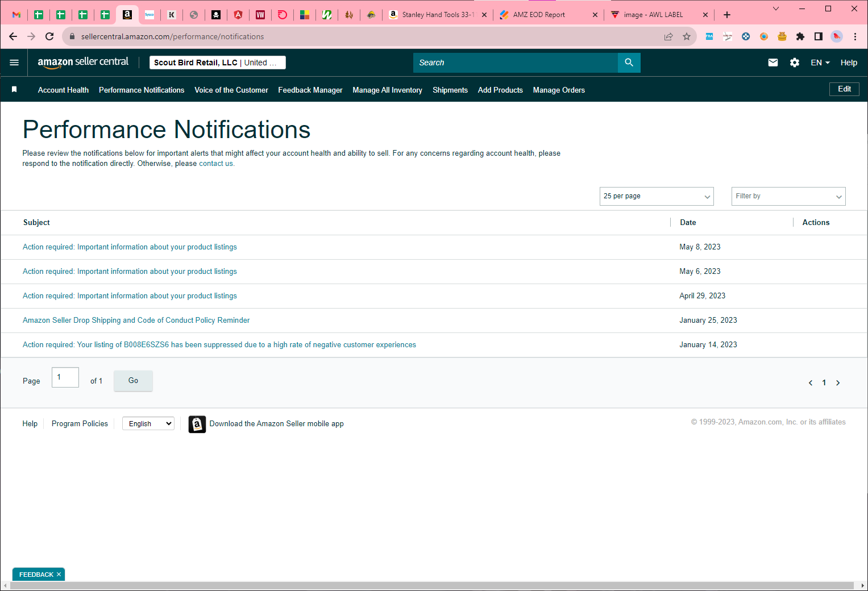Open the red bird profile avatar
Viewport: 868px width, 591px height.
pos(837,36)
